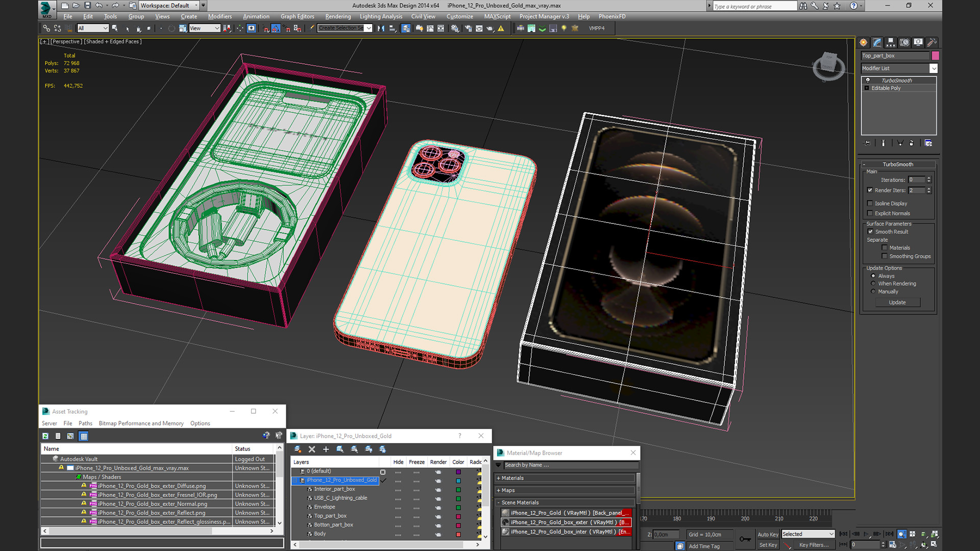
Task: Click Table View icon in Asset Tracking toolbar
Action: point(84,436)
